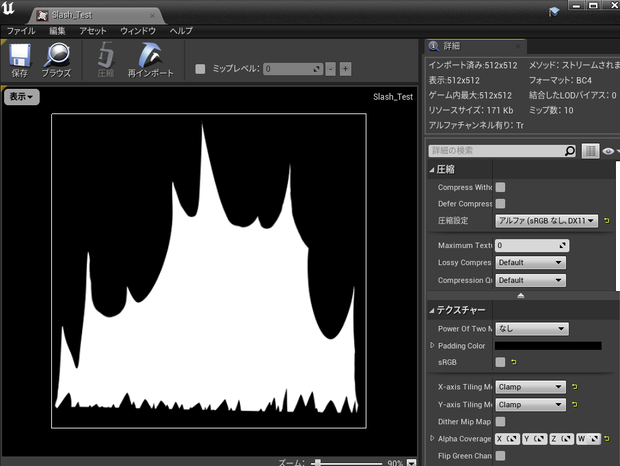Image resolution: width=620 pixels, height=466 pixels.
Task: Click the 表示 view options button
Action: point(22,97)
